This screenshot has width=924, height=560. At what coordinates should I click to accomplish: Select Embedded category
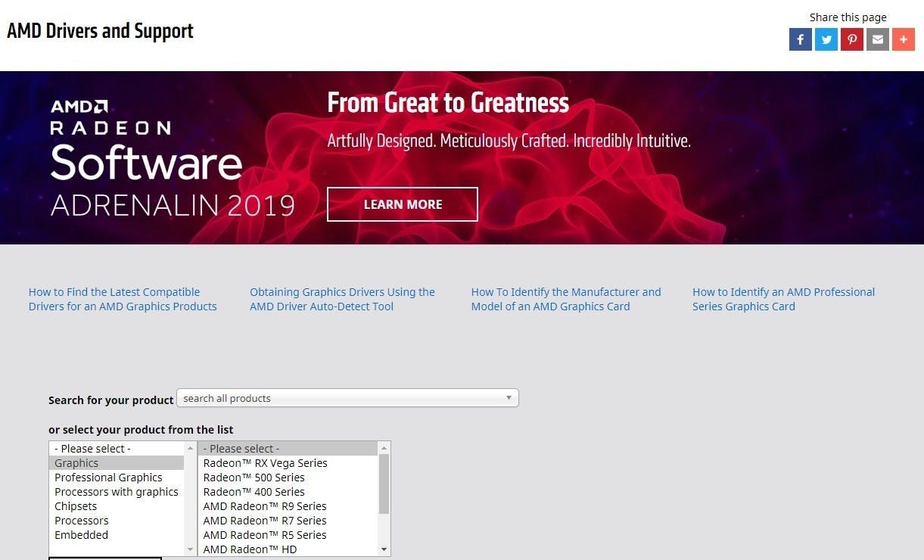(x=117, y=535)
